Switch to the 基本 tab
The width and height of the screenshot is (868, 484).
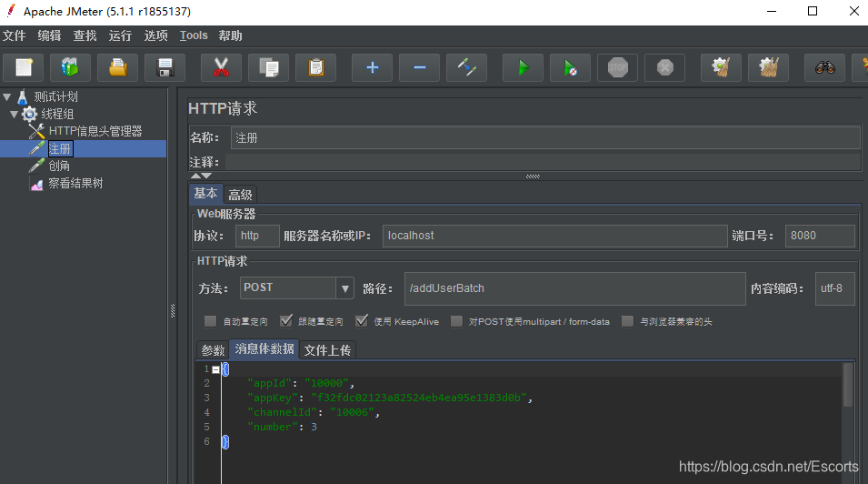(x=206, y=194)
